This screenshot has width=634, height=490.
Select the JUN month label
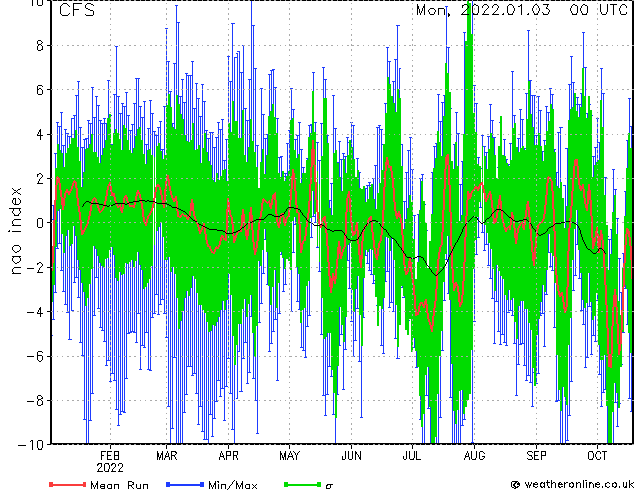coord(351,456)
